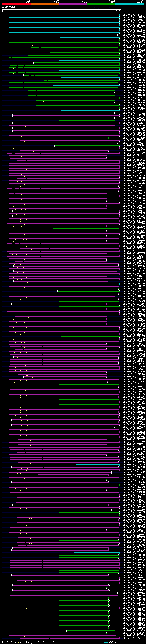The image size is (146, 644).
Task: Select the UniRef100_P05348 label
Action: coord(134,211)
